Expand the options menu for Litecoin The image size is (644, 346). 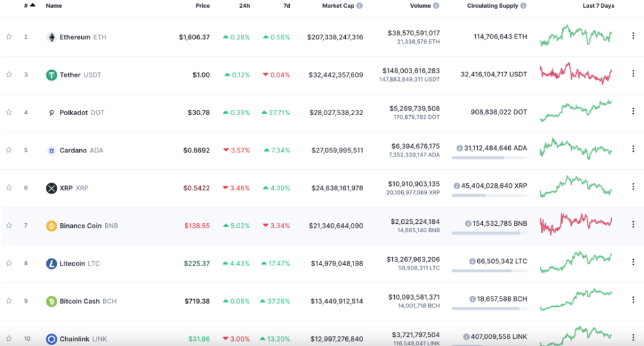tap(633, 264)
